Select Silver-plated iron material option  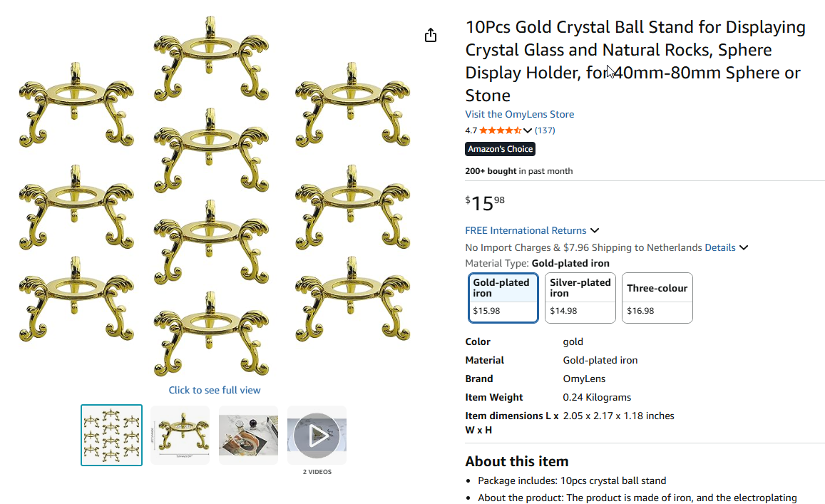point(580,296)
